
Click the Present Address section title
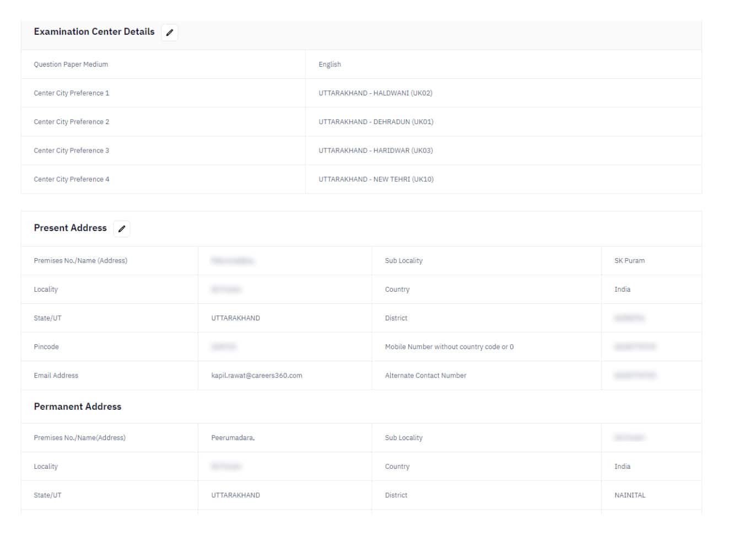pos(70,228)
